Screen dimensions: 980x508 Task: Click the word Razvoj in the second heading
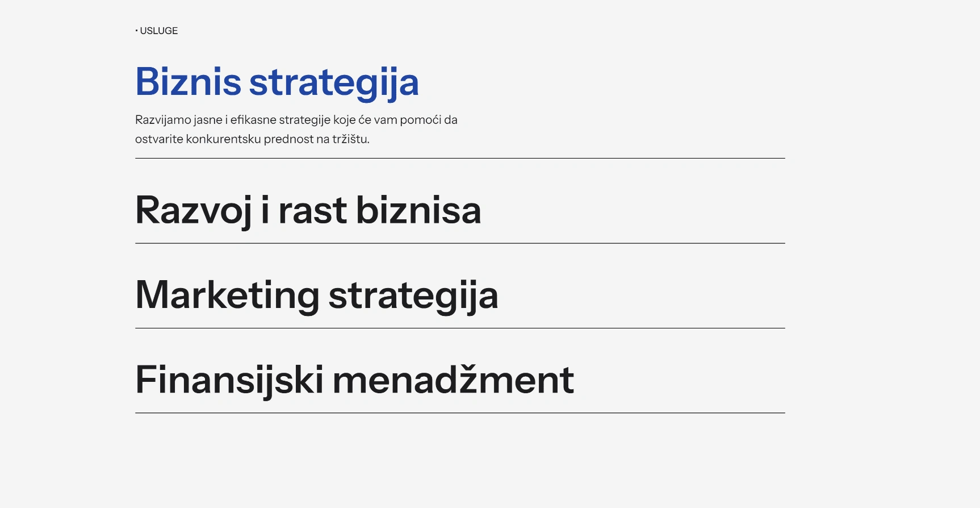point(193,210)
